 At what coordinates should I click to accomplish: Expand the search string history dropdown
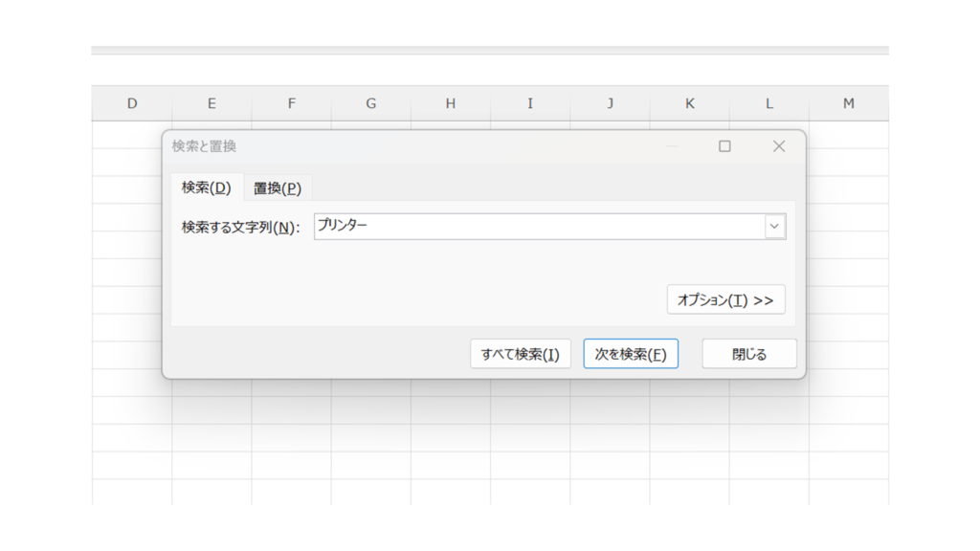[774, 227]
